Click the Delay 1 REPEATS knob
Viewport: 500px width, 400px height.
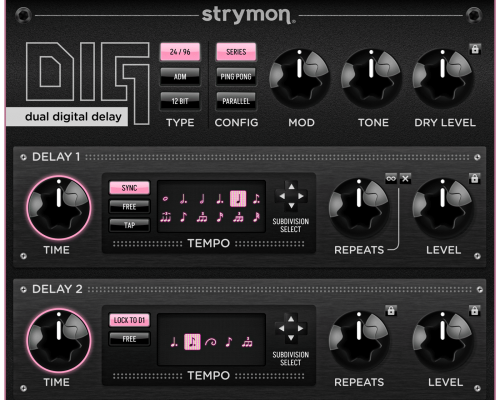(359, 208)
